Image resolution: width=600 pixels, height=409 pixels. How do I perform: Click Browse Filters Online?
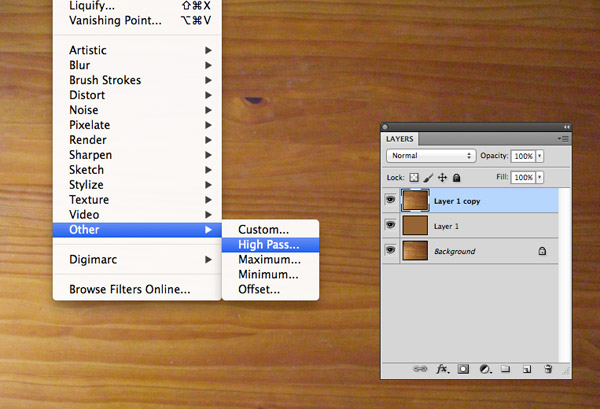[x=129, y=290]
